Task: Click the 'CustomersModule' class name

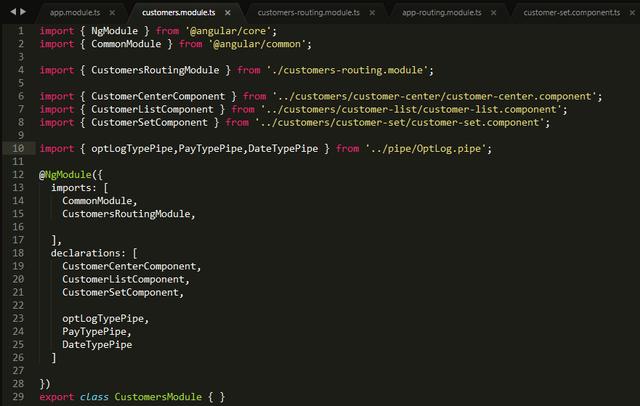Action: 158,397
